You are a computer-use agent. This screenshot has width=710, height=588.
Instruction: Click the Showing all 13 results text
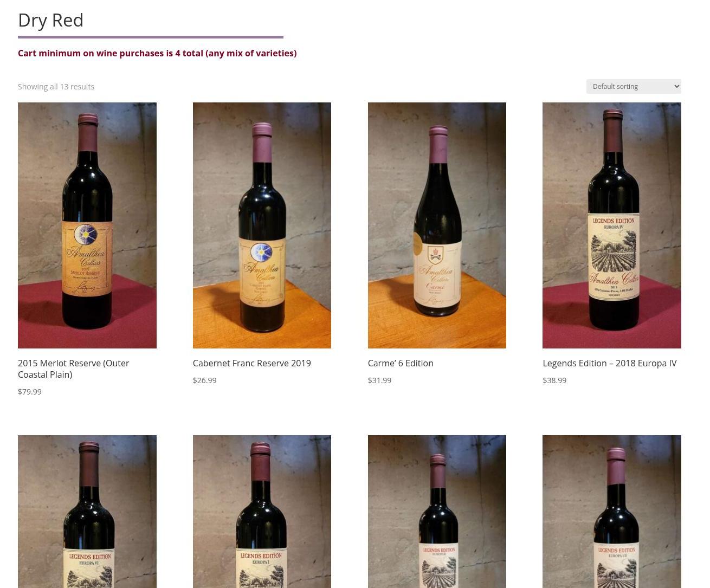click(x=56, y=86)
